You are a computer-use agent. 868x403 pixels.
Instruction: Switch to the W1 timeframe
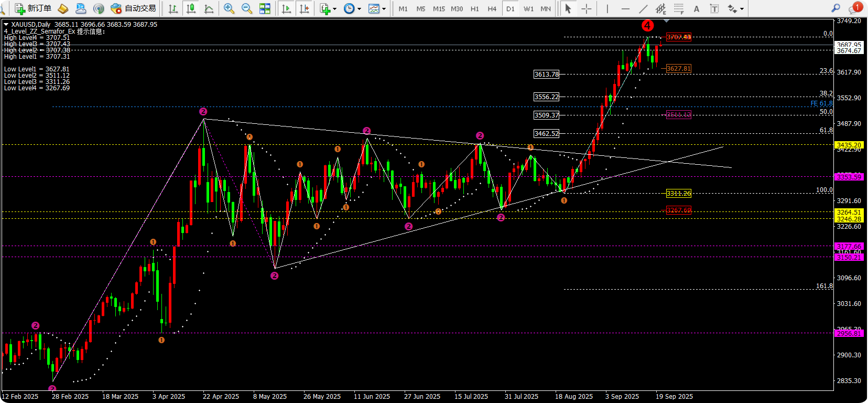pos(528,8)
